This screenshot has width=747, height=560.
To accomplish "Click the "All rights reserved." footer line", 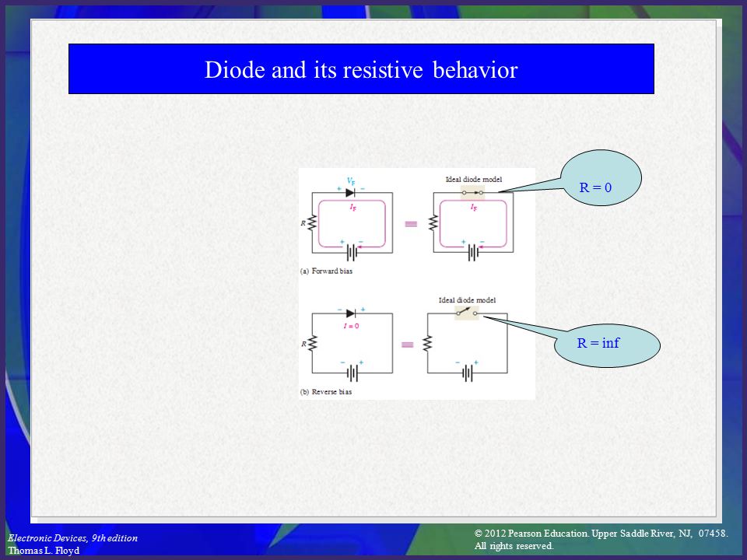I will pos(514,546).
